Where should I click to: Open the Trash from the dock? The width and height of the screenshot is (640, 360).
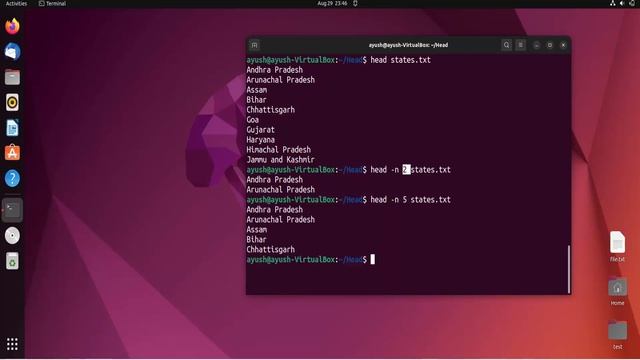click(12, 261)
